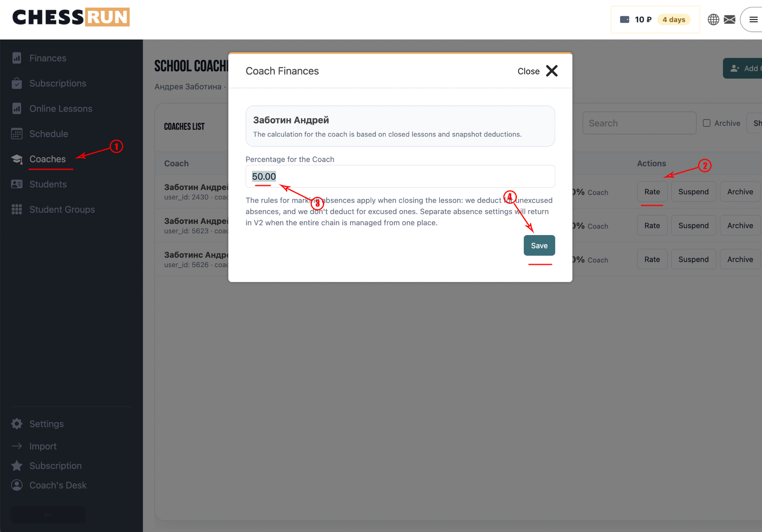Archive coach with user_id 2430

click(740, 192)
